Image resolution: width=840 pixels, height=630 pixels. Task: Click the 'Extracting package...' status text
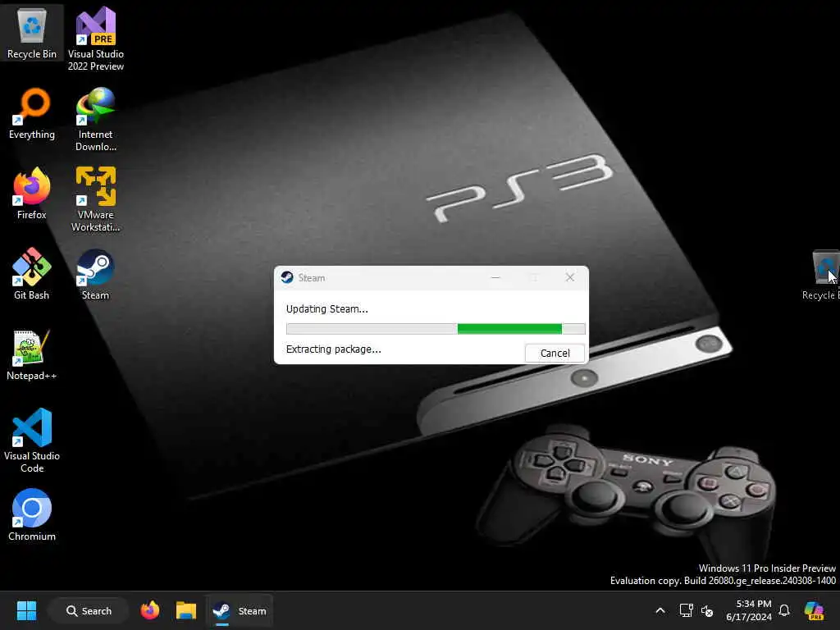click(334, 349)
